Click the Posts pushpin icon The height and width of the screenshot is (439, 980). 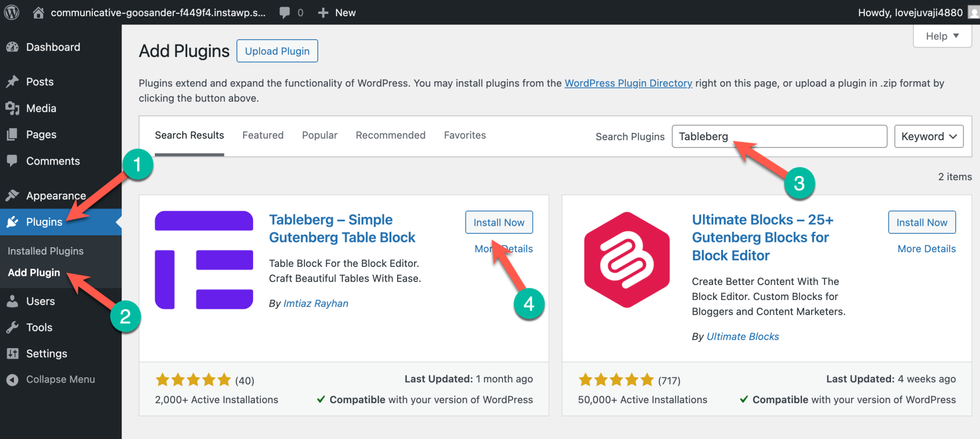[x=12, y=82]
